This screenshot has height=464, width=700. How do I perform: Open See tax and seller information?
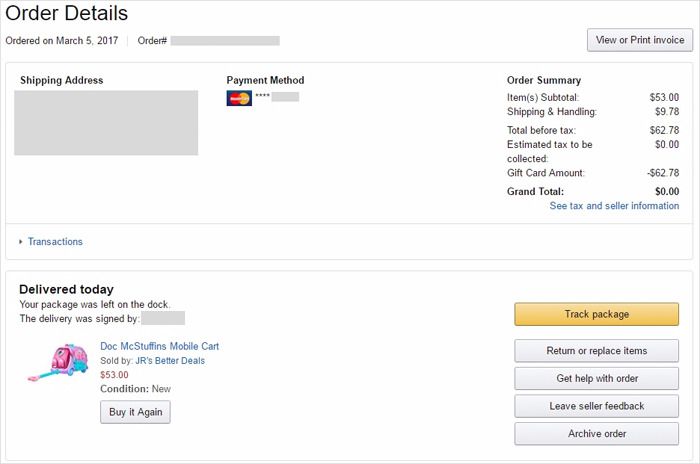click(614, 206)
